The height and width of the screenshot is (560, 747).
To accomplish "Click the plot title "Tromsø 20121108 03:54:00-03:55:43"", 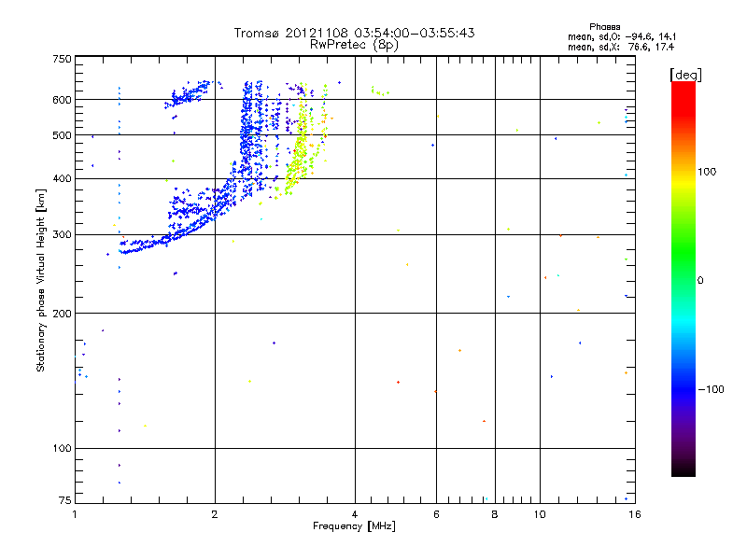I will coord(354,33).
